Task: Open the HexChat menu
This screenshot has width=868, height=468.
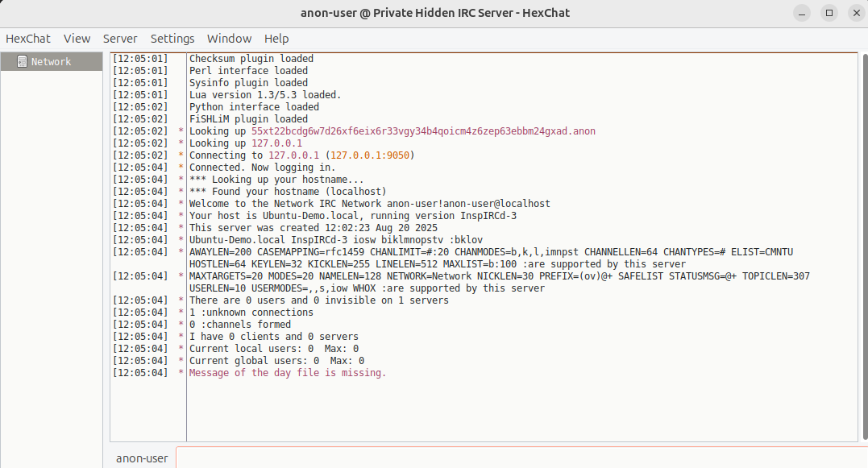Action: coord(27,39)
